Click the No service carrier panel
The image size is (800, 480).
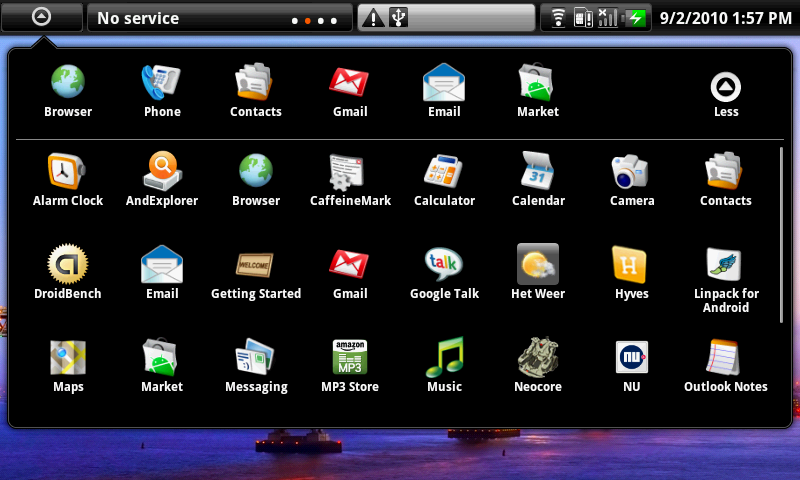tap(219, 18)
